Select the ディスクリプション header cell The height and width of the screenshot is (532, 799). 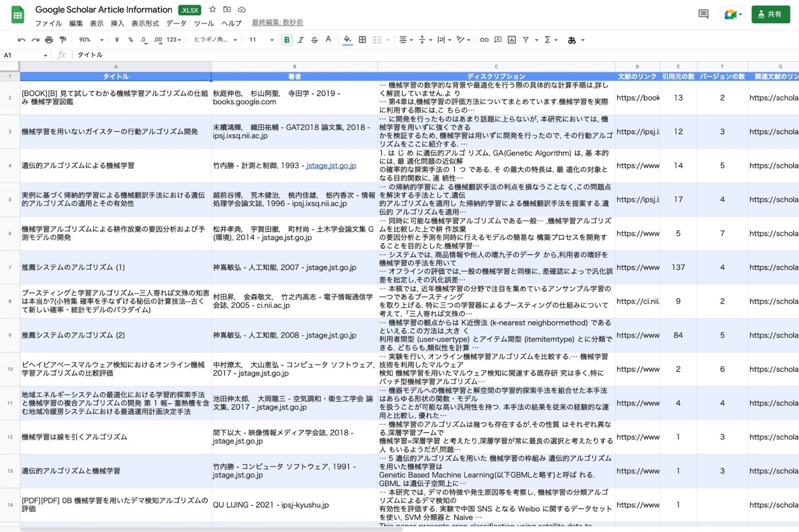pos(496,76)
